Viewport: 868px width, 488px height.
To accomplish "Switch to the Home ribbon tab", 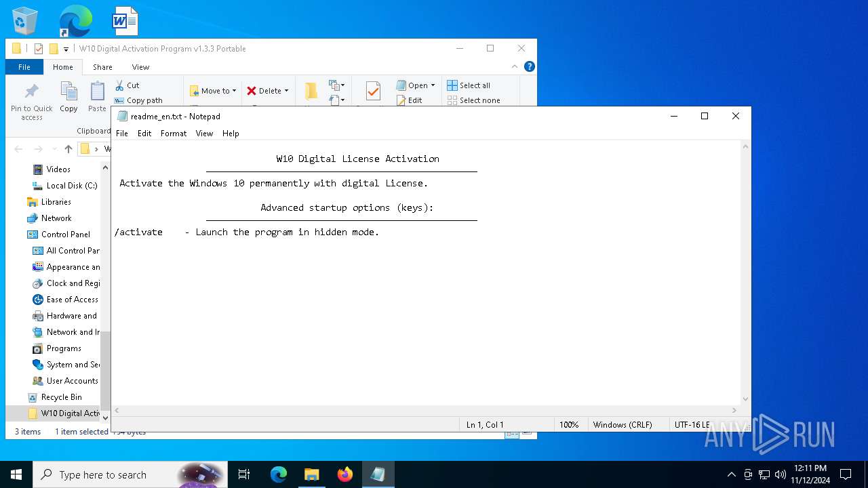I will click(x=63, y=67).
